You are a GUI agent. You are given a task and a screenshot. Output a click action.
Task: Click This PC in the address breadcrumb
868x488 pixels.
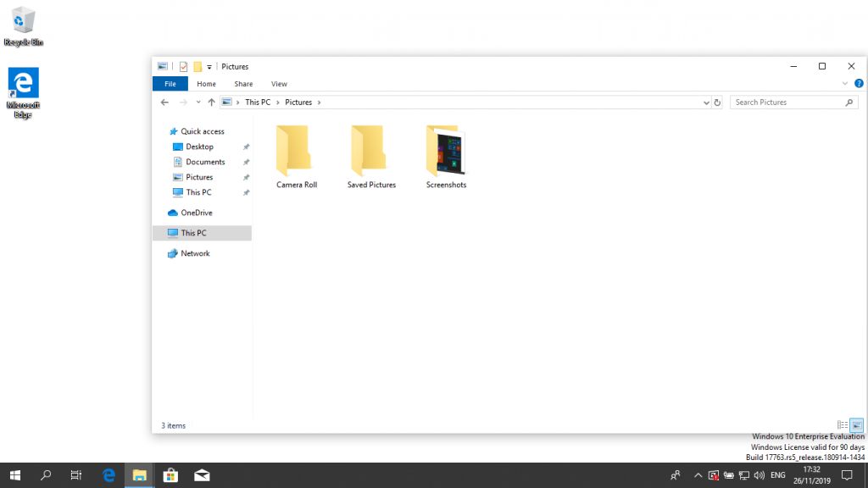tap(258, 103)
